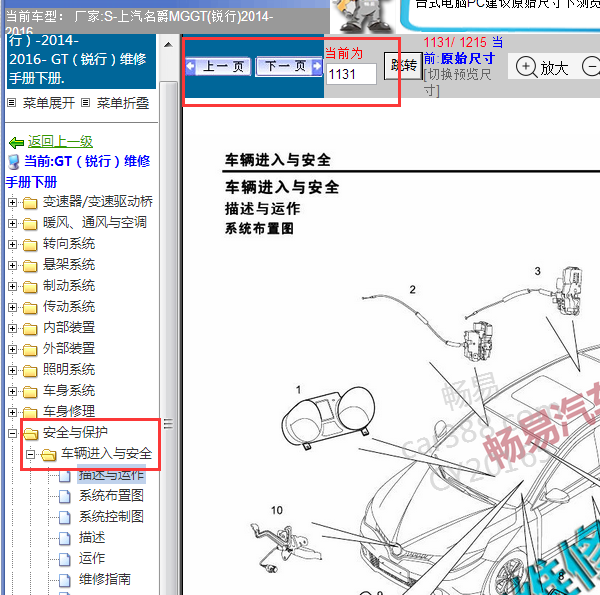
Task: Click the 菜单折叠 list icon
Action: pyautogui.click(x=86, y=103)
